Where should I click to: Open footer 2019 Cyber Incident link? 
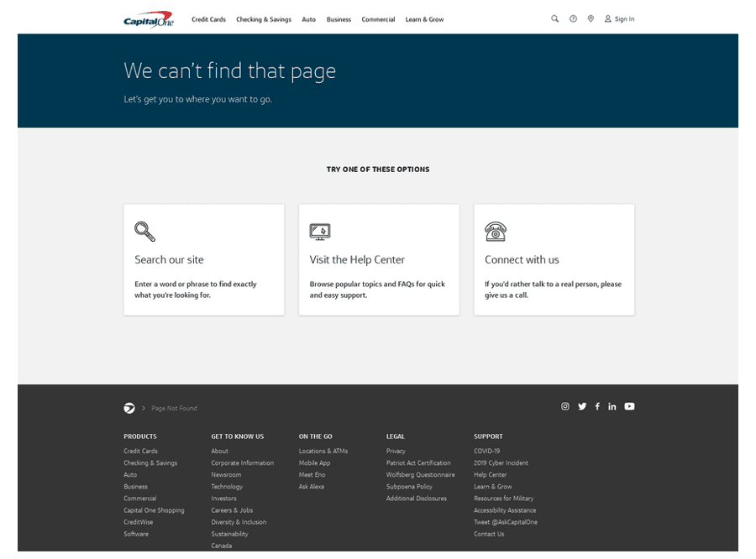(x=501, y=463)
